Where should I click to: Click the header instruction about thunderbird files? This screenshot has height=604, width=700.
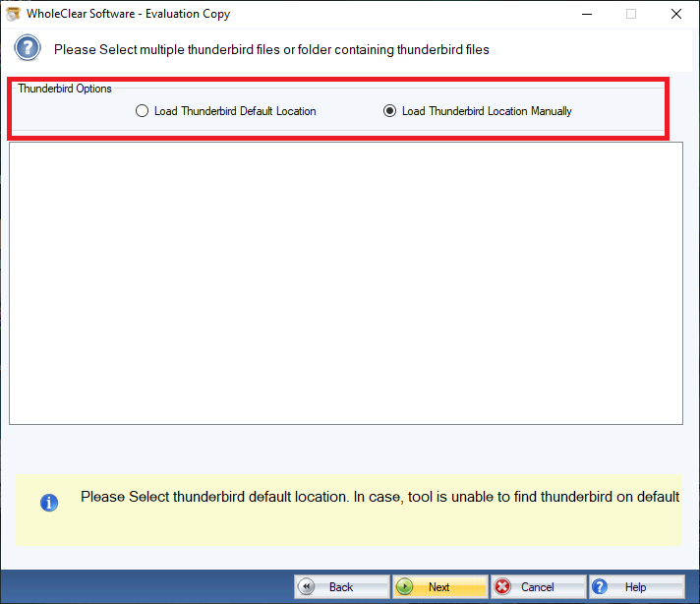point(271,49)
